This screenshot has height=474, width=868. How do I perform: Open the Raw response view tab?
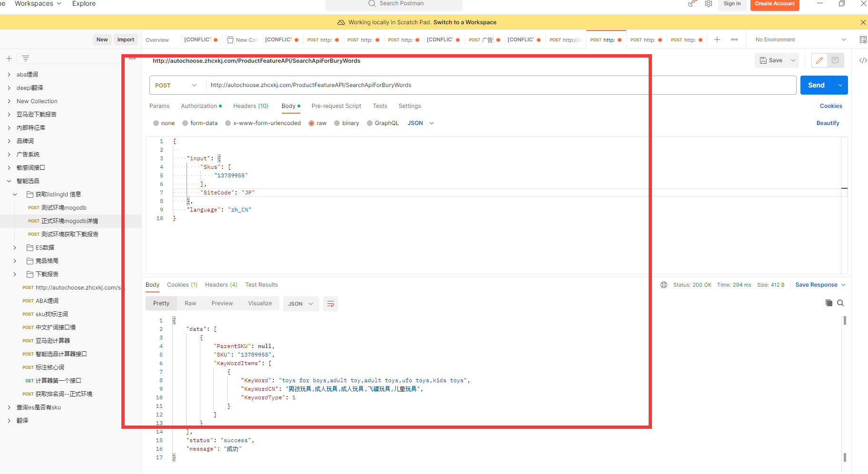coord(190,303)
